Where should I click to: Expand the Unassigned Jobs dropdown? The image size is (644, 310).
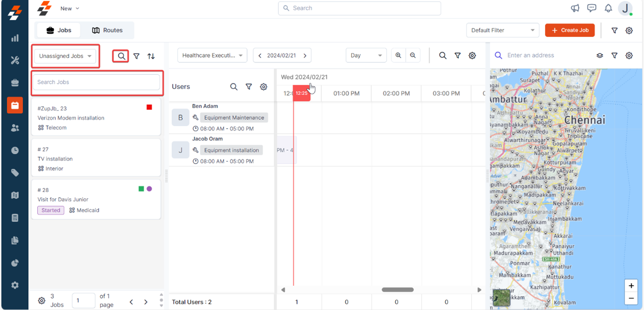(65, 56)
